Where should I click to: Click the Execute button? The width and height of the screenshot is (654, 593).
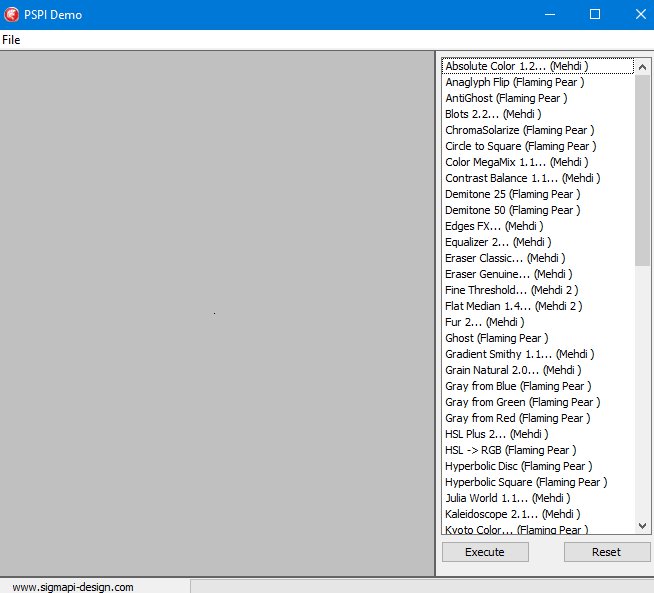coord(485,552)
